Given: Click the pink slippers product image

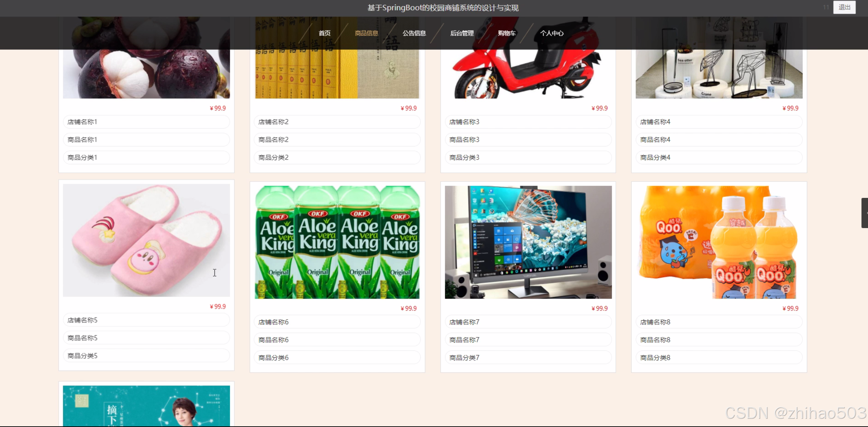Looking at the screenshot, I should pos(146,240).
